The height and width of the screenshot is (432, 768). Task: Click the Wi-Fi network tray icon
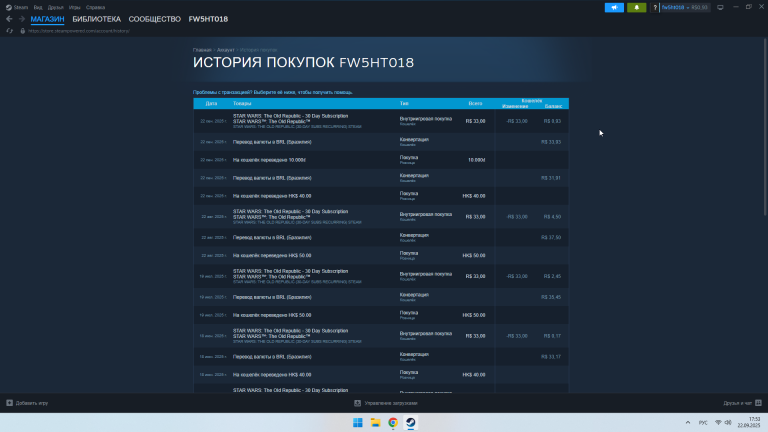pos(718,423)
